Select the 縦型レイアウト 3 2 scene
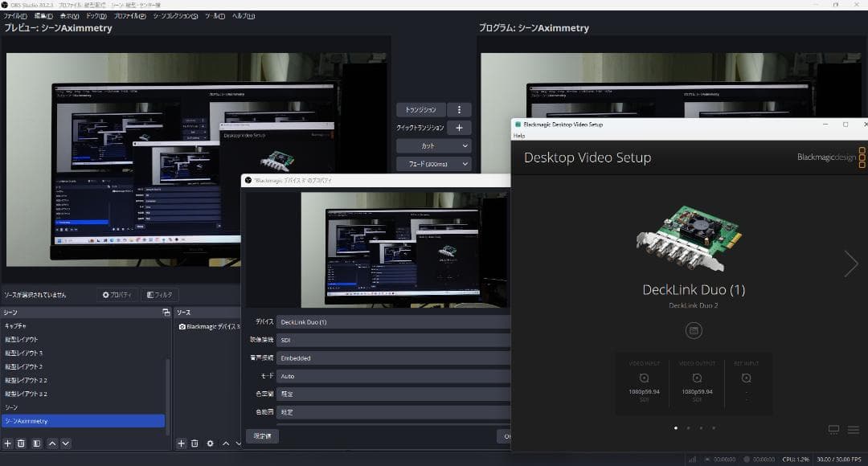This screenshot has width=868, height=466. coord(83,394)
